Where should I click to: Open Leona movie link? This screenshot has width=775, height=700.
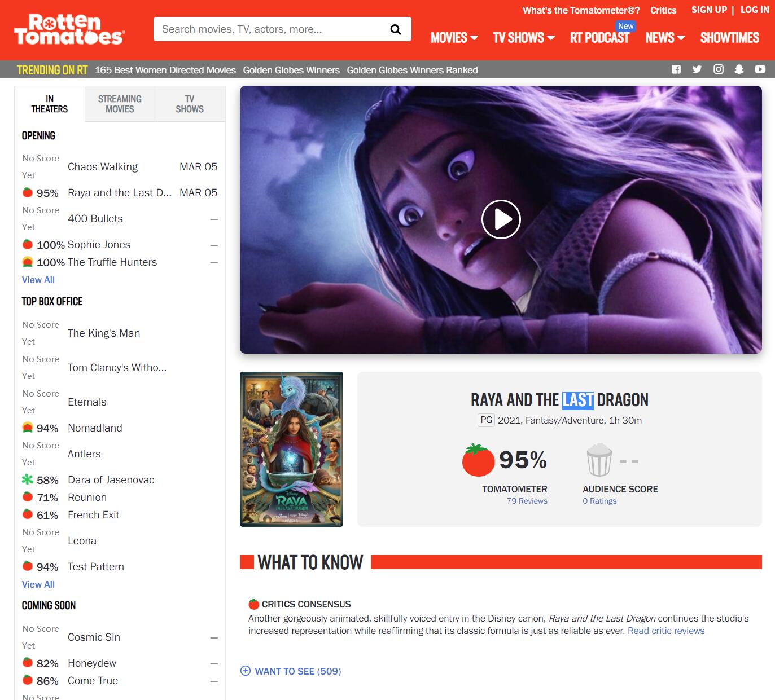click(82, 540)
